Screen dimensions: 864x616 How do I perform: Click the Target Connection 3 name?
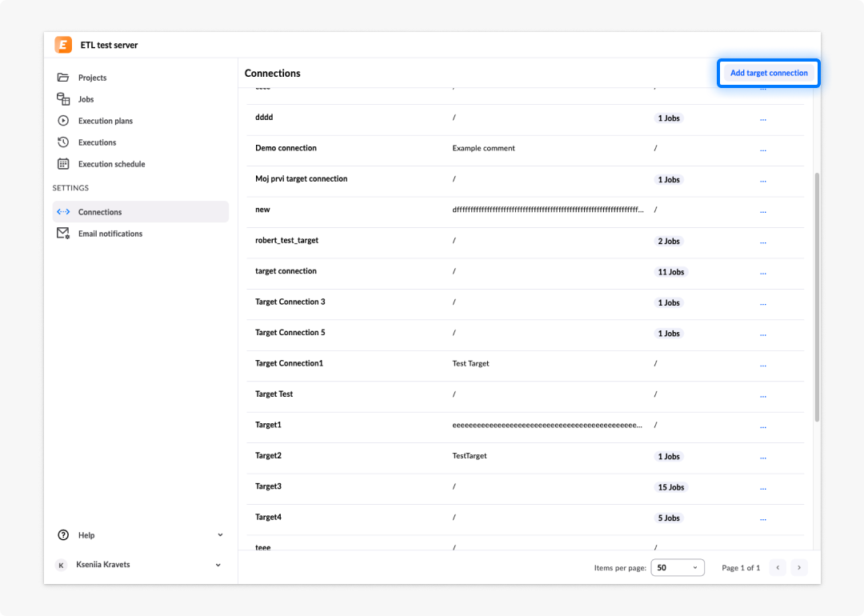290,302
